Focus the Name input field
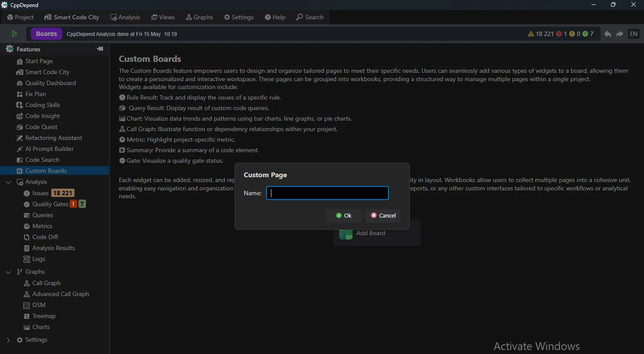Screen dimensions: 644x354 point(327,193)
